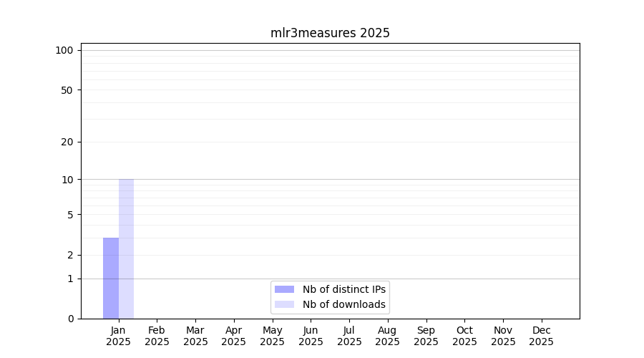Click the Aug 2025 x-axis label
Screen dimensions: 644x358
click(388, 336)
